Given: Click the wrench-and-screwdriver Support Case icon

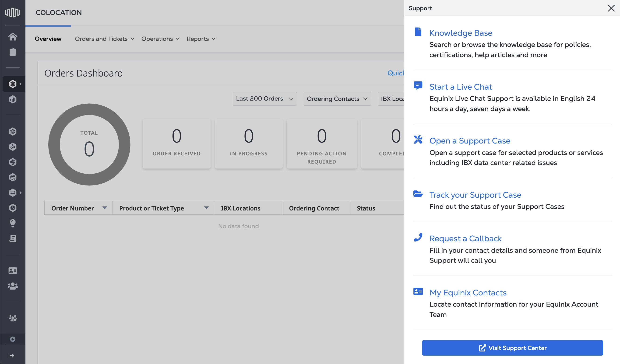Looking at the screenshot, I should [418, 140].
